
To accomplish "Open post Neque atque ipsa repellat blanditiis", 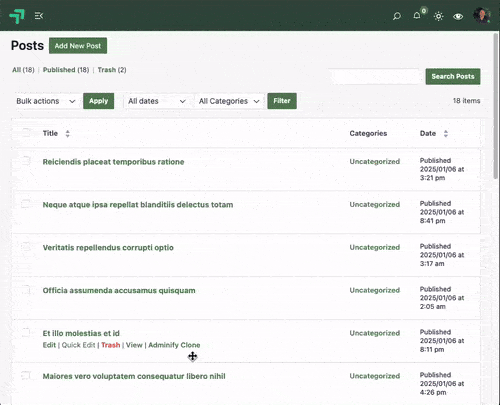I will (138, 205).
